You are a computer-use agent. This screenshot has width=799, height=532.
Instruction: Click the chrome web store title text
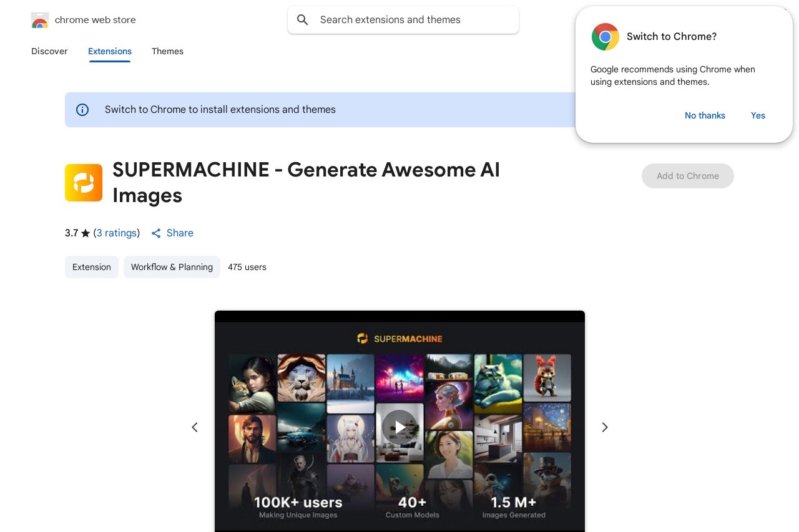(x=95, y=20)
